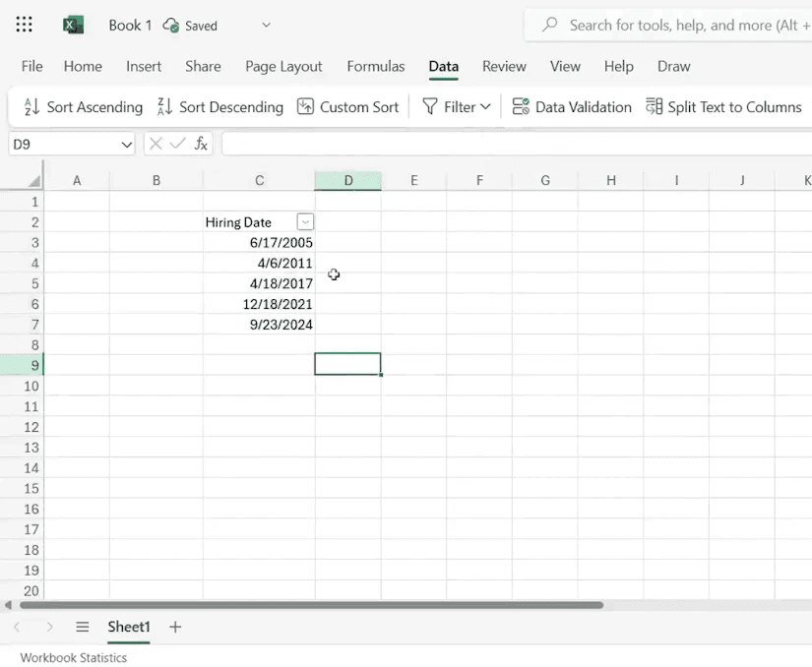Select the cell containing 9/23/2024
812x667 pixels.
pos(259,324)
